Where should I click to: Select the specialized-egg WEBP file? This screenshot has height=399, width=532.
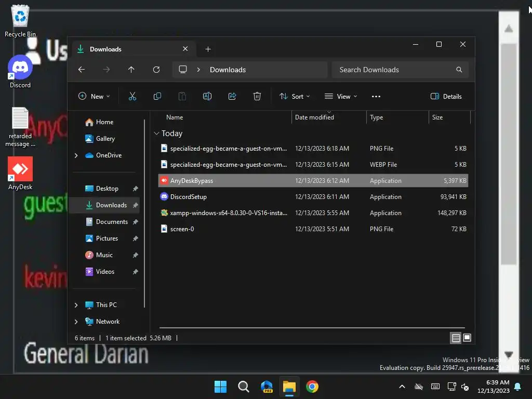[x=313, y=165]
